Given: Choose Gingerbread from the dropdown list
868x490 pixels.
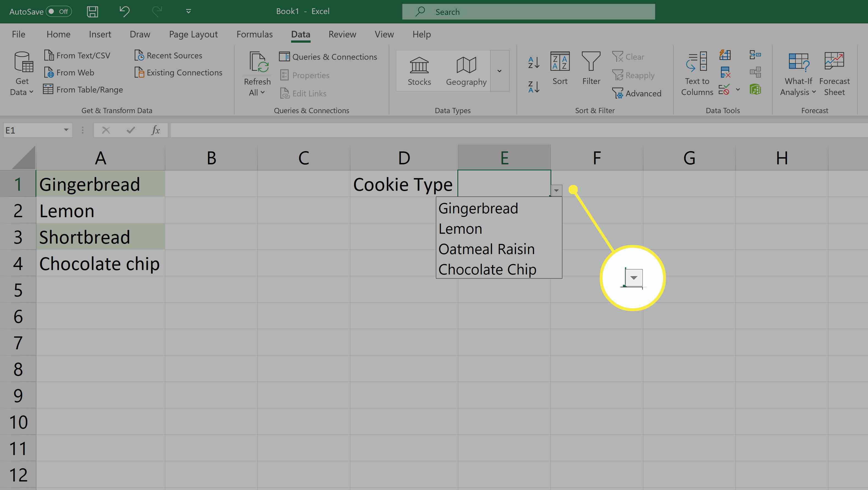Looking at the screenshot, I should pos(499,208).
